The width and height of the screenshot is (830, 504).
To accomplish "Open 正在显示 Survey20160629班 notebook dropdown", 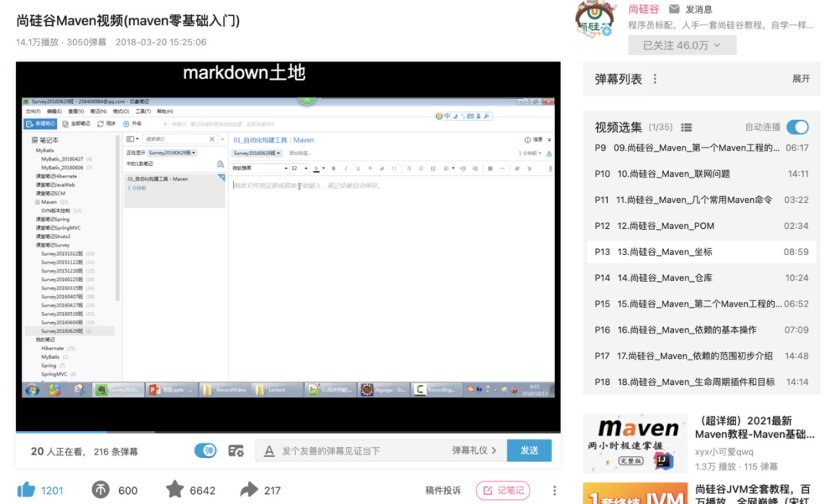I will 171,152.
